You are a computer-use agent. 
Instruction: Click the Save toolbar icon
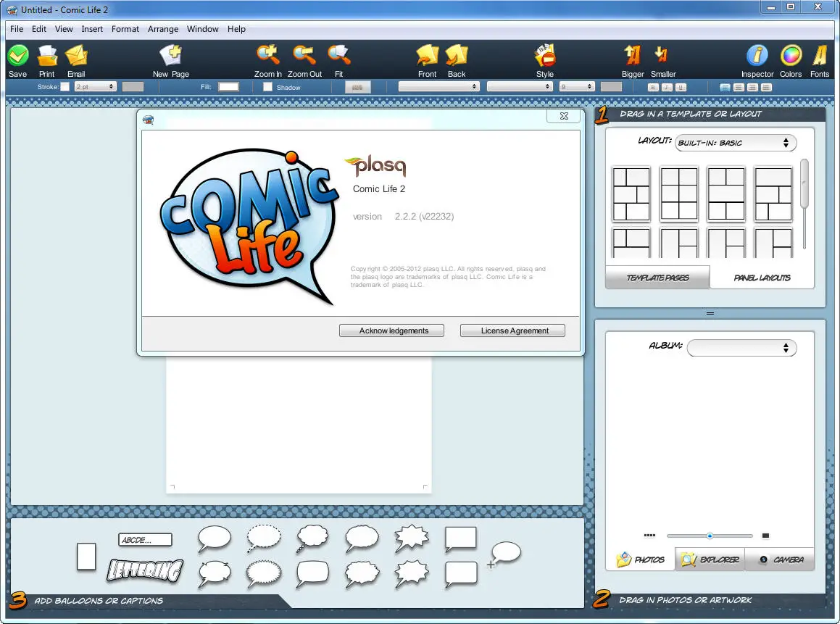17,56
